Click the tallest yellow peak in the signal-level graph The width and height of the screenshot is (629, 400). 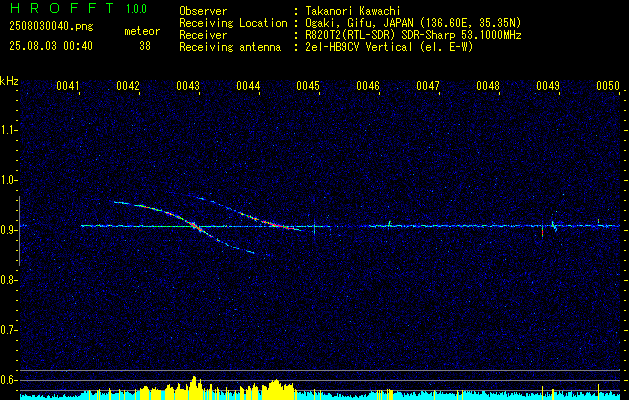click(194, 386)
